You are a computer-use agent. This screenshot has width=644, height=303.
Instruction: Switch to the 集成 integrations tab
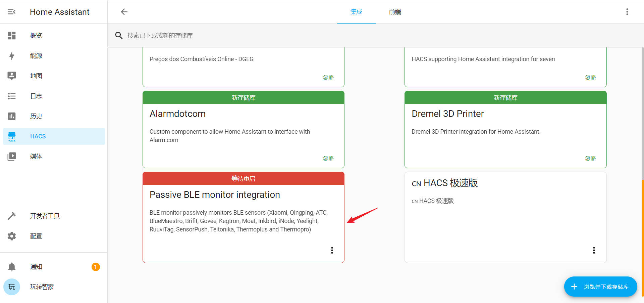point(356,12)
